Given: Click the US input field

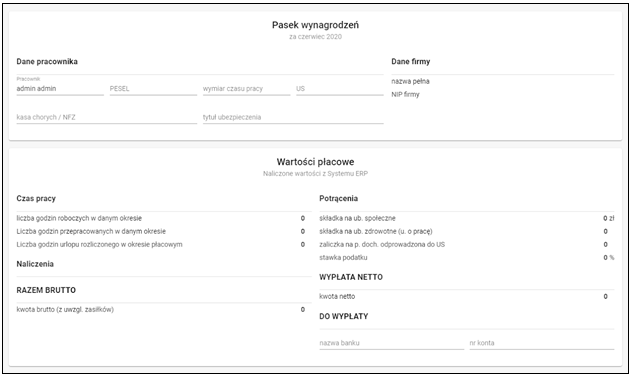Looking at the screenshot, I should point(340,89).
